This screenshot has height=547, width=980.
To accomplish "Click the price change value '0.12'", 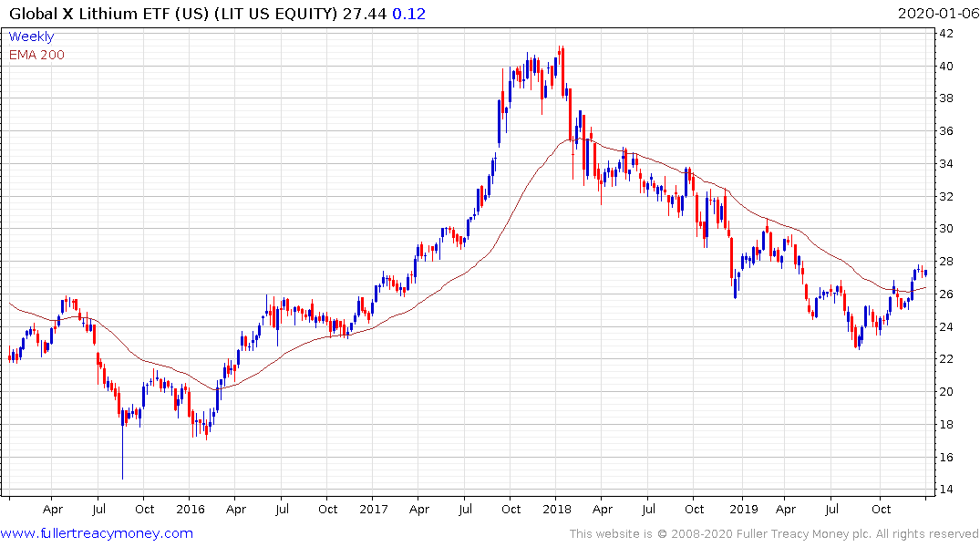I will point(408,14).
